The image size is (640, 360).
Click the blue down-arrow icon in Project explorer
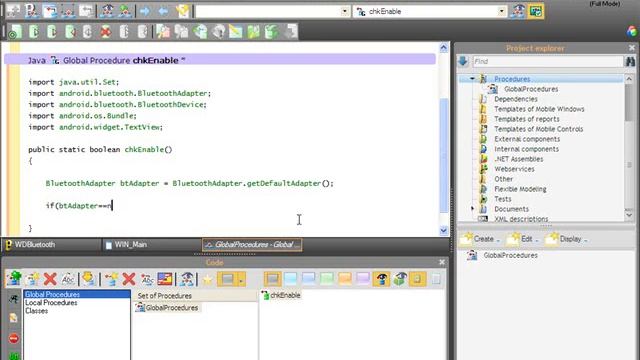[x=463, y=61]
